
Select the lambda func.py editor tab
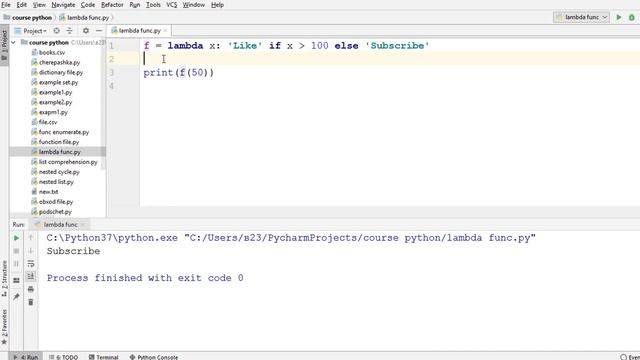[x=139, y=31]
